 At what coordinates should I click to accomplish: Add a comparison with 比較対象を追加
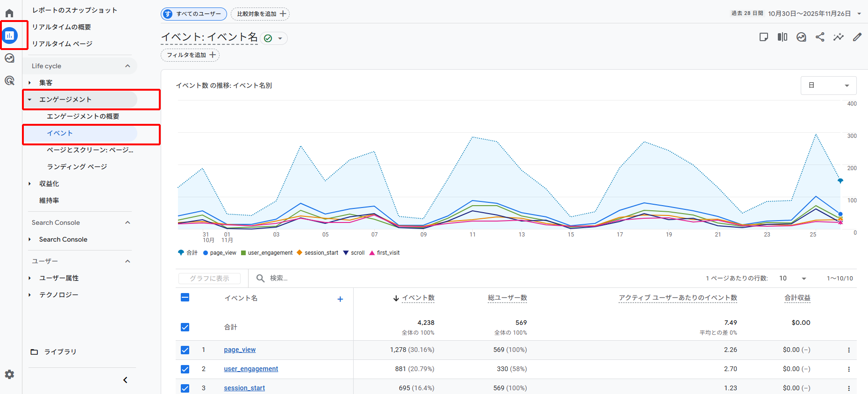pyautogui.click(x=260, y=14)
